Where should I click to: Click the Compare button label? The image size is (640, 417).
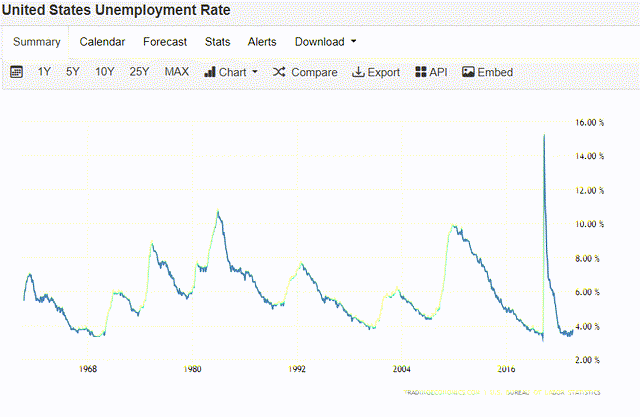[314, 72]
